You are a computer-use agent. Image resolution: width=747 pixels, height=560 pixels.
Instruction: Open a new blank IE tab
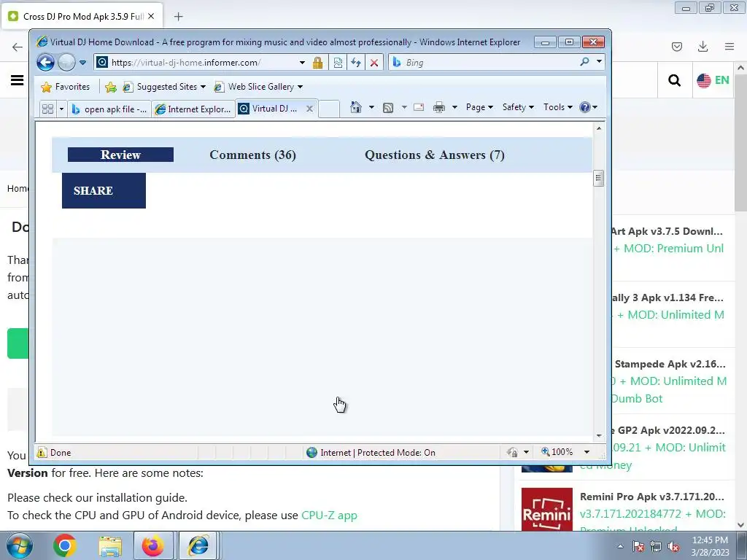[329, 109]
